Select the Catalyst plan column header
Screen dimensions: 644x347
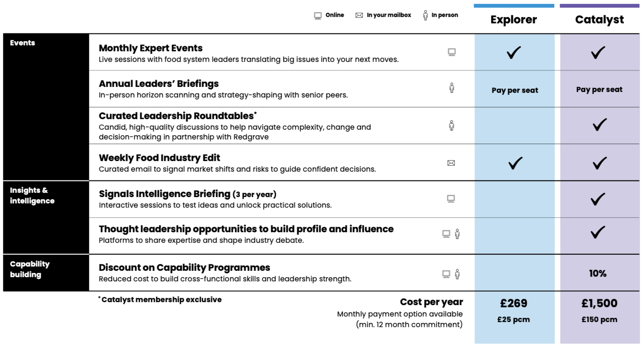coord(600,19)
